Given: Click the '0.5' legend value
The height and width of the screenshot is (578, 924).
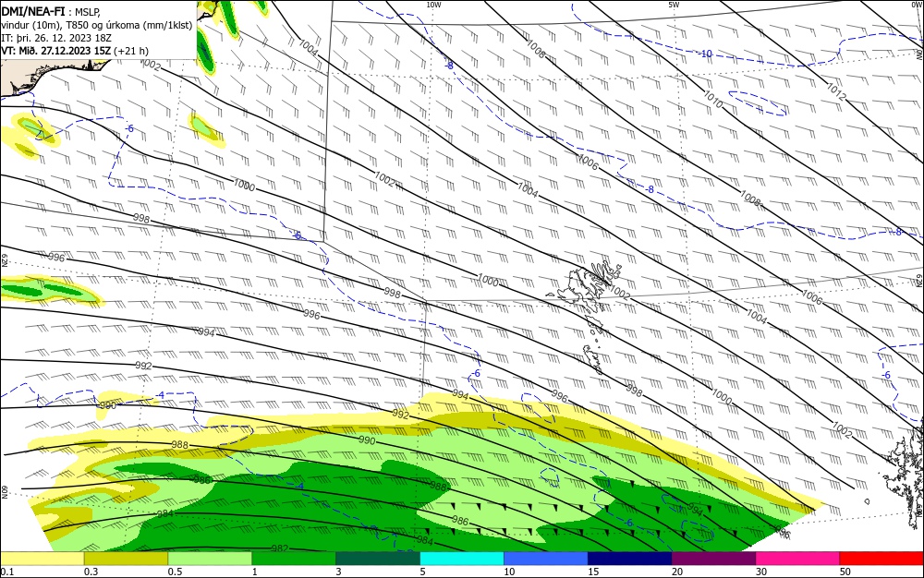Looking at the screenshot, I should [x=175, y=572].
